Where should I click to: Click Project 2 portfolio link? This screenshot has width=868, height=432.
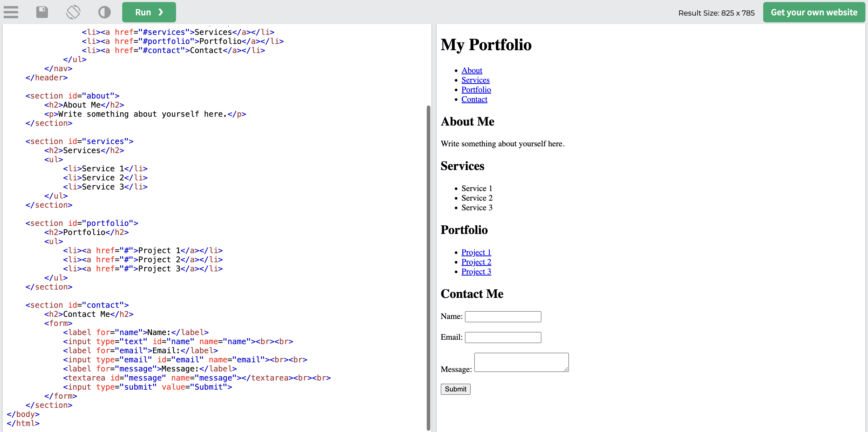[477, 262]
